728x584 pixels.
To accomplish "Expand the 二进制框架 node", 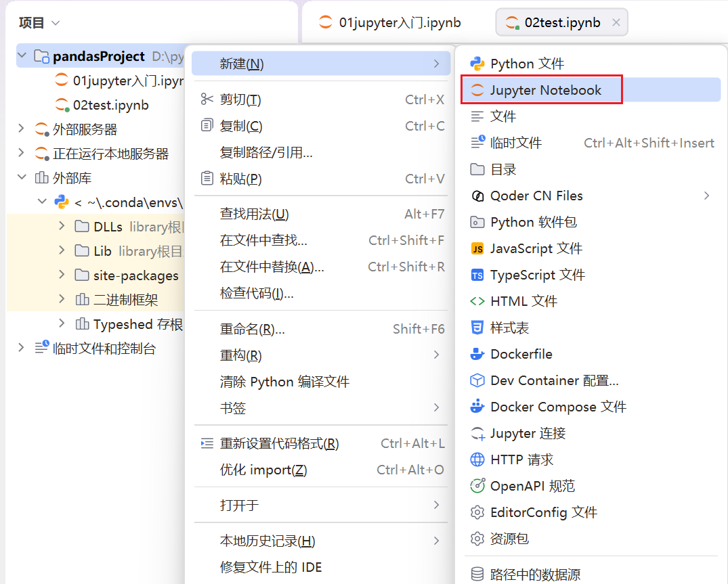I will (62, 298).
